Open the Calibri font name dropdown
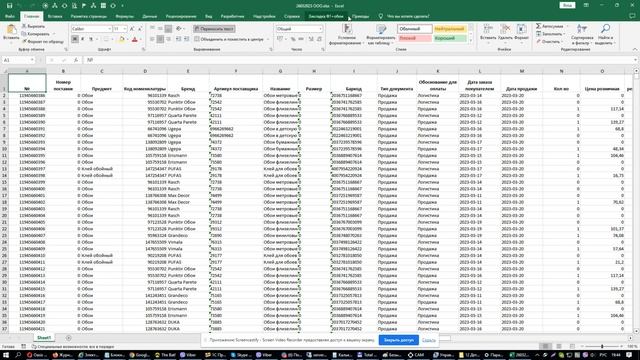The image size is (640, 360). 109,29
